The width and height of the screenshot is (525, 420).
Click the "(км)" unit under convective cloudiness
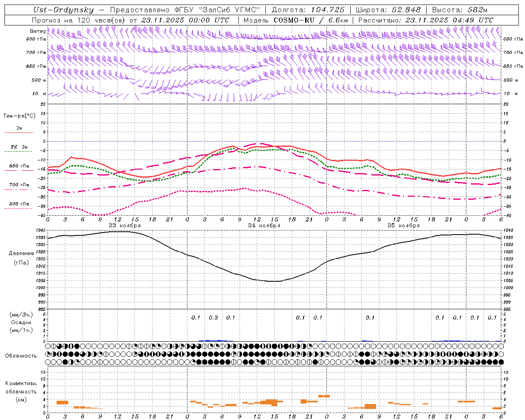pyautogui.click(x=21, y=399)
